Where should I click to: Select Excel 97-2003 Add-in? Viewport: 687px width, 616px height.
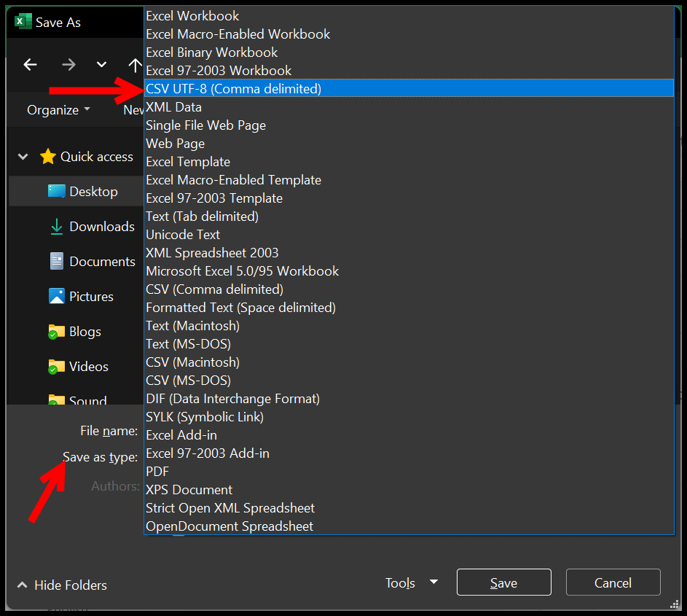tap(409, 453)
